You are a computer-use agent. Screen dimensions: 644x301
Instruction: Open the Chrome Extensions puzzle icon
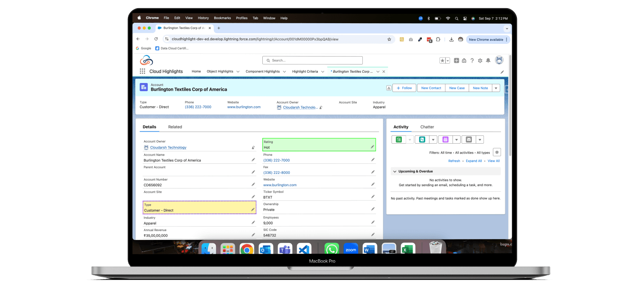(438, 39)
